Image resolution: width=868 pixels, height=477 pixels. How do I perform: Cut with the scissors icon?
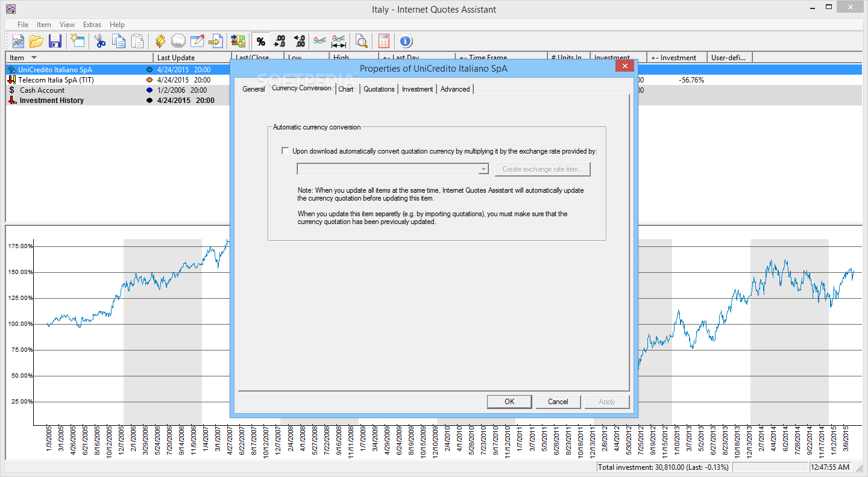point(100,41)
